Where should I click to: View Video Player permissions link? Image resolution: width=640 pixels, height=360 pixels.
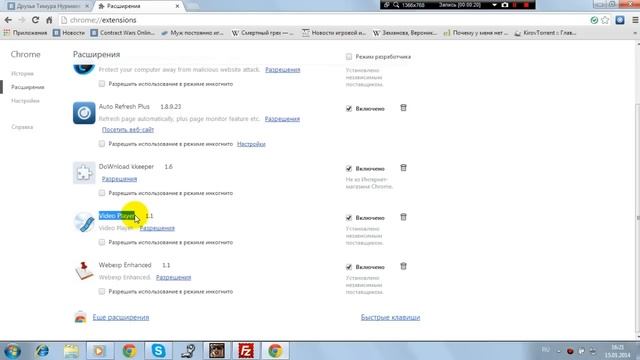(157, 228)
